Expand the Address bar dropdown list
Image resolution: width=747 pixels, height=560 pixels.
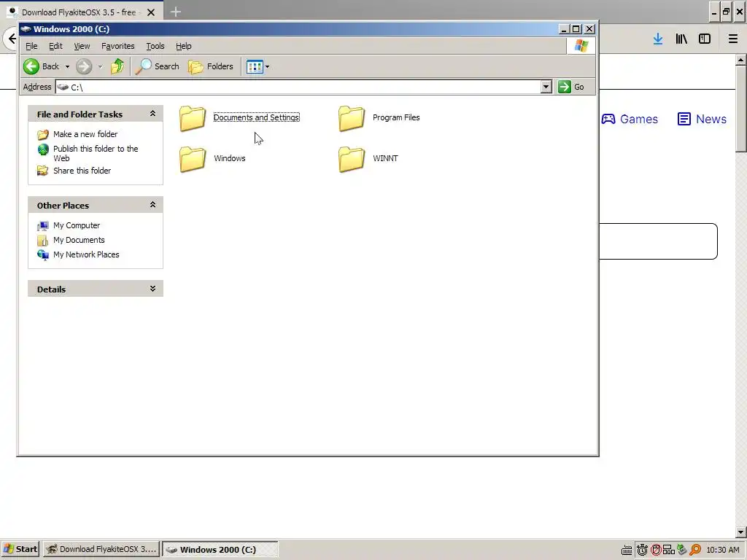(x=546, y=87)
